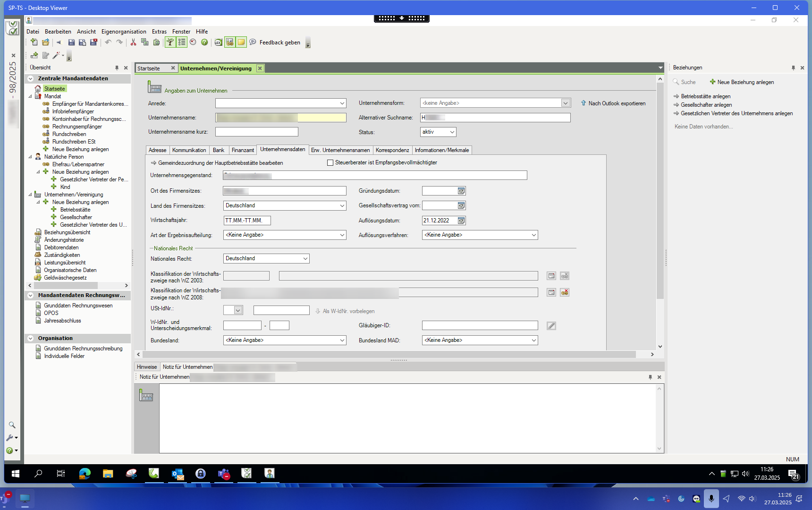The height and width of the screenshot is (510, 812).
Task: Check Steuerberater ist Empfangsbevollmächtigter box
Action: [x=330, y=163]
